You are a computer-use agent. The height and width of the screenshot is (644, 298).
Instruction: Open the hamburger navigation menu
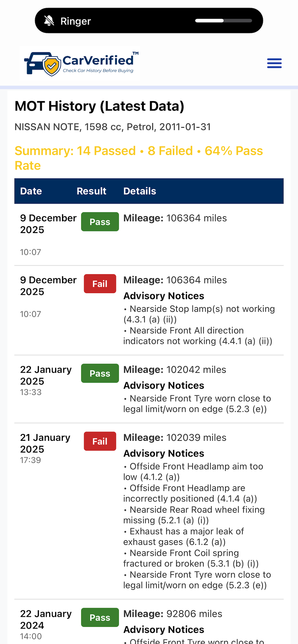[274, 63]
